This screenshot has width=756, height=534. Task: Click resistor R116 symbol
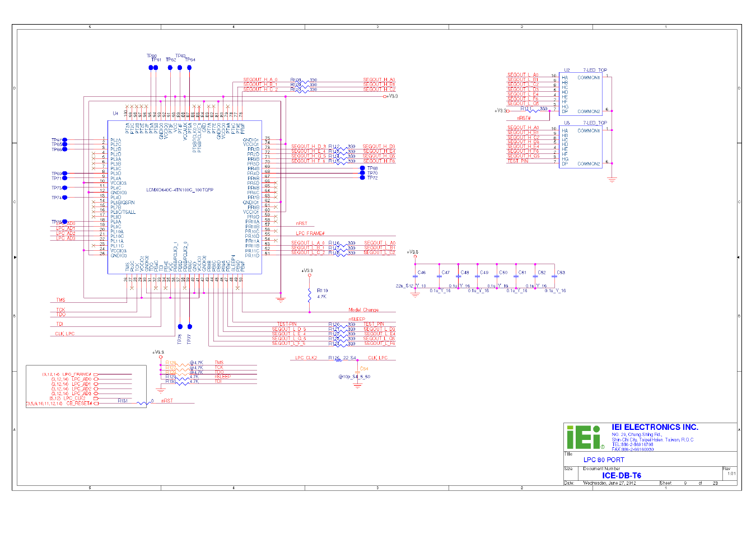click(x=340, y=245)
